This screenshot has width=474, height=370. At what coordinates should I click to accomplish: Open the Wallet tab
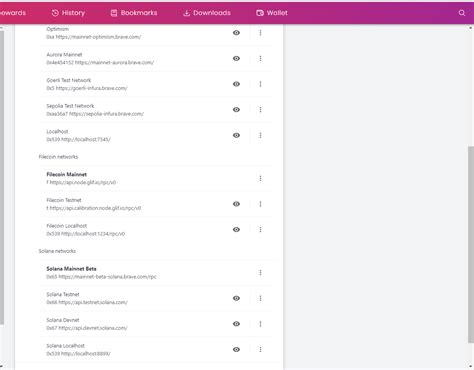272,13
